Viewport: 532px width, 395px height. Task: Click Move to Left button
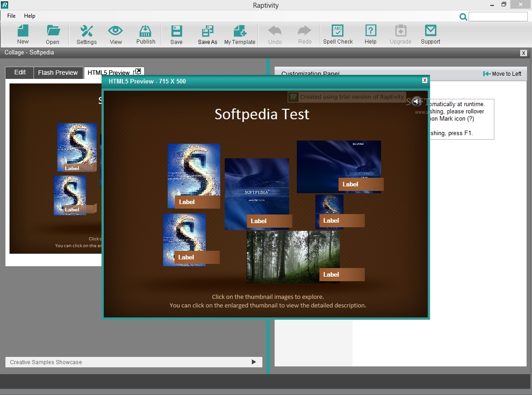point(502,74)
